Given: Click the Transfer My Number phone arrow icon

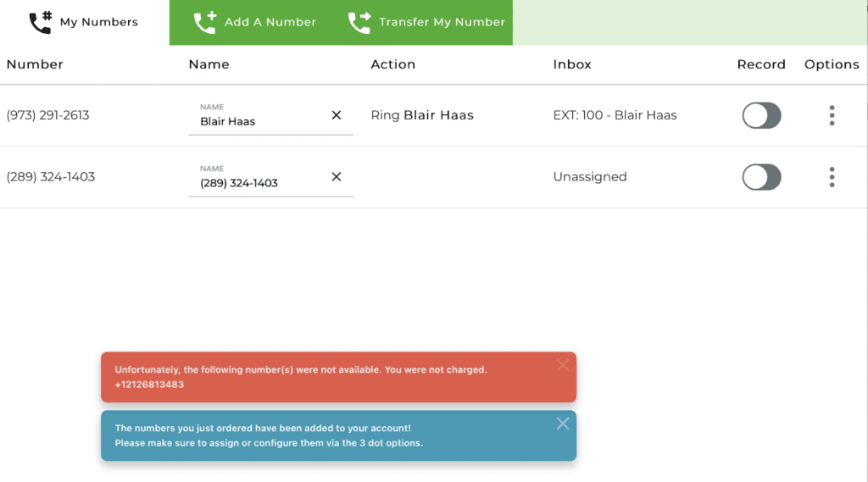Looking at the screenshot, I should [x=359, y=22].
